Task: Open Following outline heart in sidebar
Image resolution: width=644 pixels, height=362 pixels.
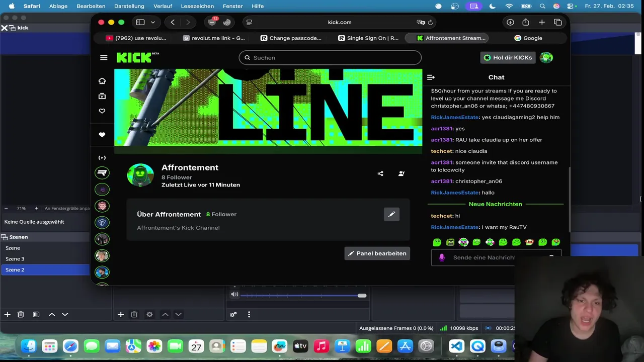Action: 102,111
